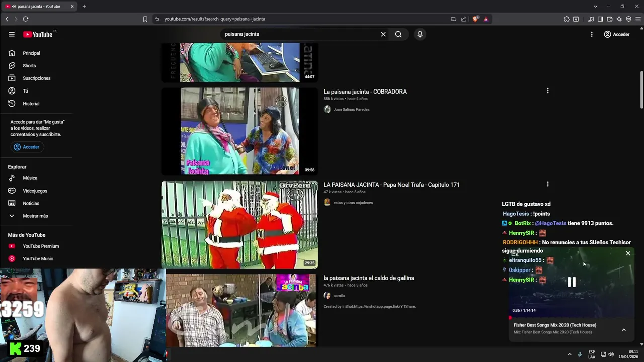Open the volume control in system tray
Image resolution: width=644 pixels, height=362 pixels.
point(611,354)
